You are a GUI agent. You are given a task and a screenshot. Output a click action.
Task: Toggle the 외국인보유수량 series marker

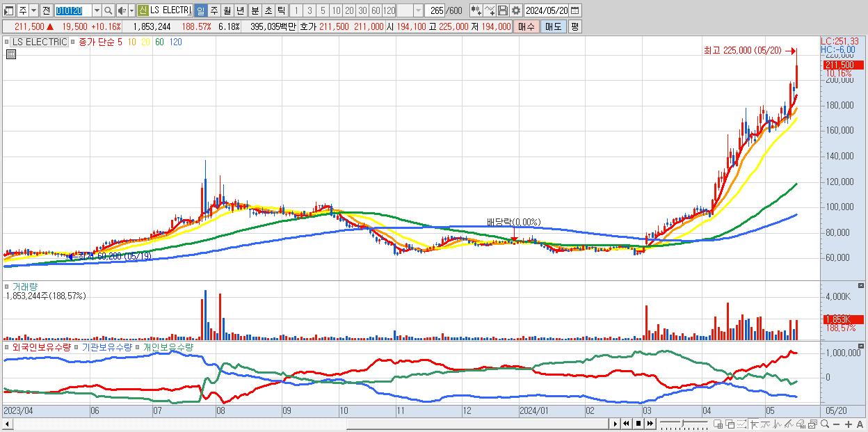pyautogui.click(x=8, y=346)
